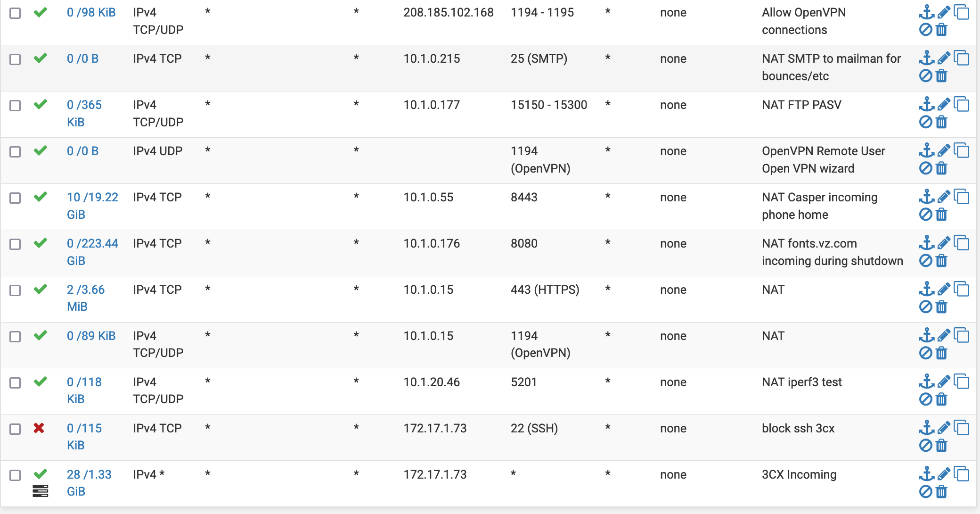
Task: Click green check on 10.1.0.176 rule
Action: (41, 243)
